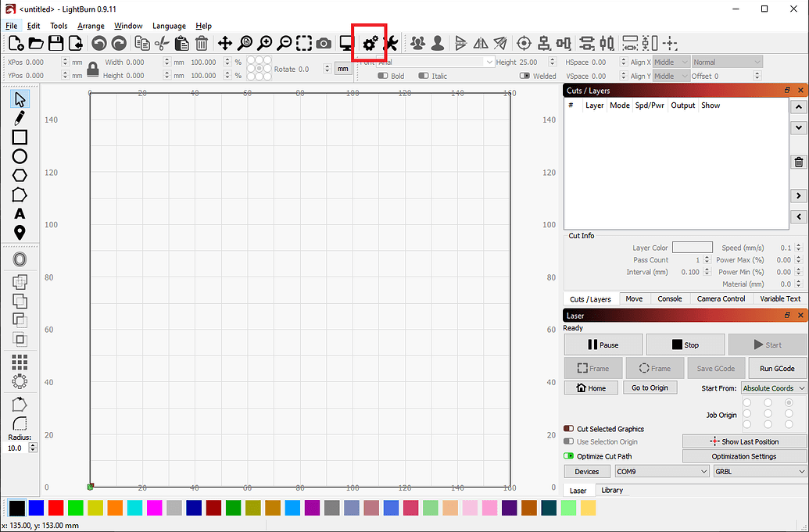The width and height of the screenshot is (809, 532).
Task: Click the Go to Origin button
Action: point(650,387)
